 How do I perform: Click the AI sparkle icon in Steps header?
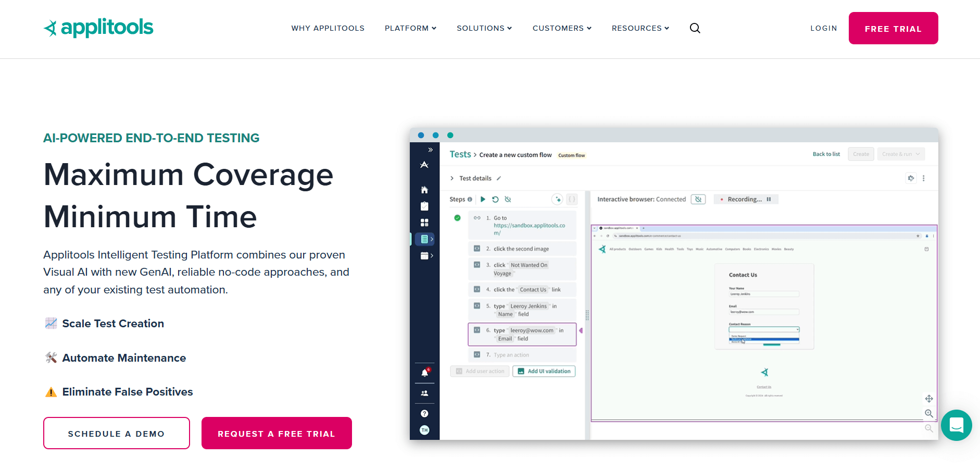558,199
